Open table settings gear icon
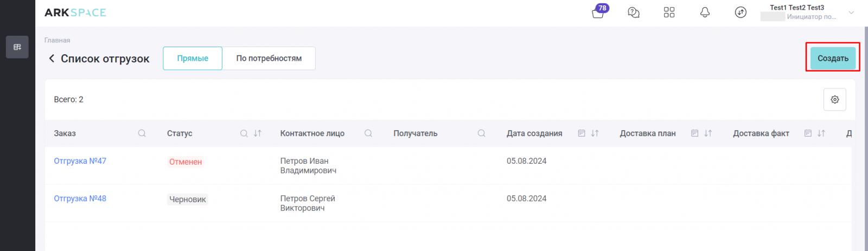Image resolution: width=868 pixels, height=251 pixels. [835, 100]
